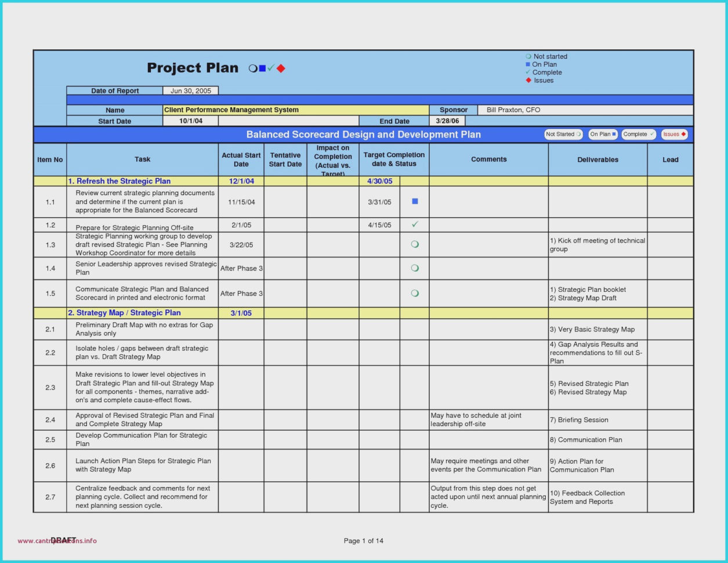
Task: Click the blue On Plan square in the legend
Action: click(528, 64)
